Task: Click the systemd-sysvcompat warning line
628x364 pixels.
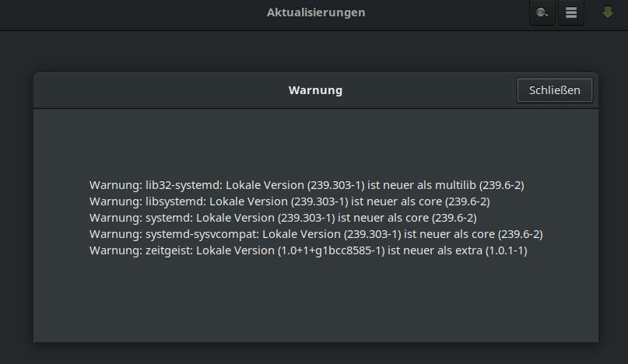Action: (x=316, y=234)
